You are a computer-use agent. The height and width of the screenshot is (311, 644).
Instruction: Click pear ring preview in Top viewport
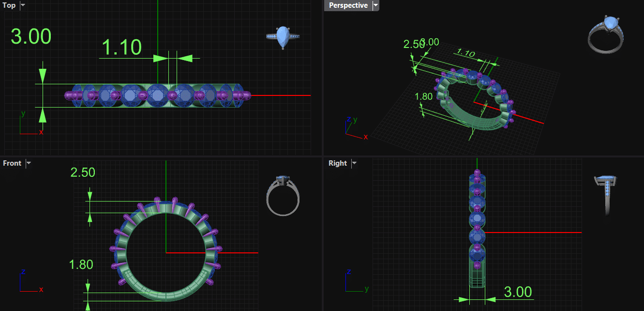coord(283,37)
